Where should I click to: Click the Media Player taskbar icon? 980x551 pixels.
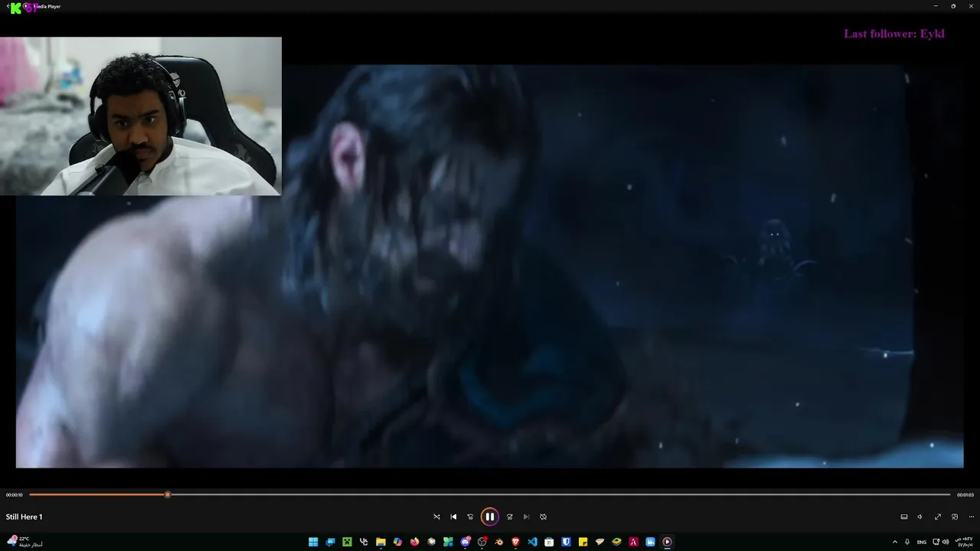(x=667, y=542)
